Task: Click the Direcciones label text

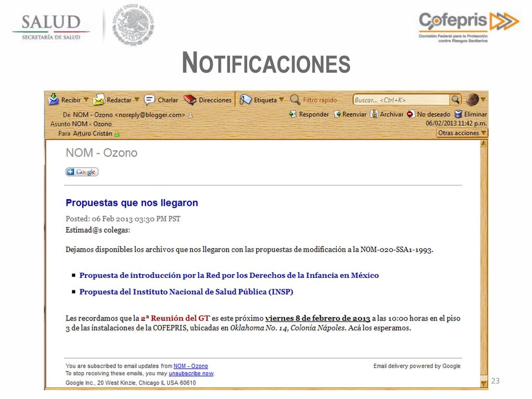Action: (215, 100)
